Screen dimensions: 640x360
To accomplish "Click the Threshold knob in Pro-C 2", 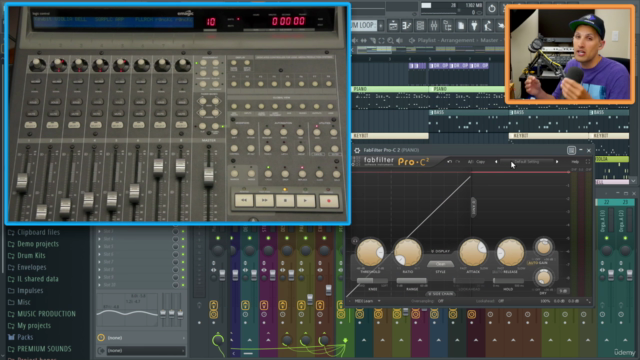I will click(370, 253).
